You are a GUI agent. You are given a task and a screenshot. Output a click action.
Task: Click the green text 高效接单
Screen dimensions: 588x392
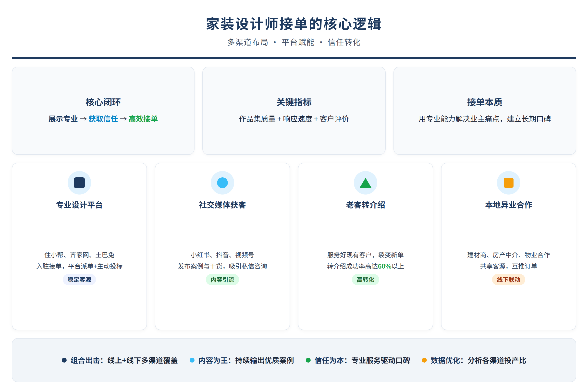tap(143, 119)
